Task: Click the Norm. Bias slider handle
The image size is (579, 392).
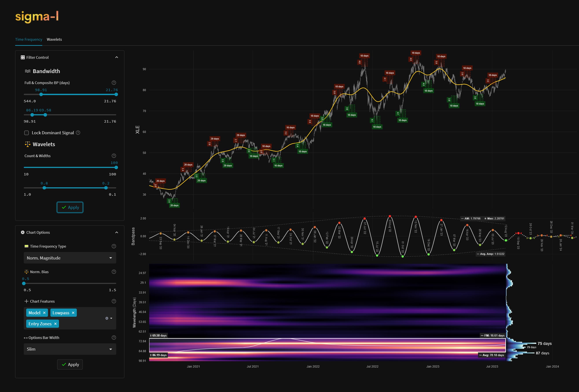Action: coord(24,283)
